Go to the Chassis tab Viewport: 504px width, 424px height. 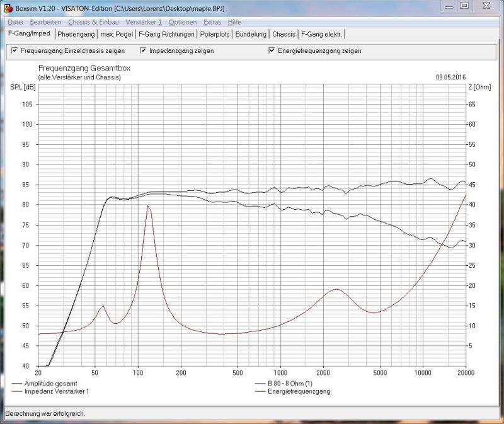coord(283,34)
